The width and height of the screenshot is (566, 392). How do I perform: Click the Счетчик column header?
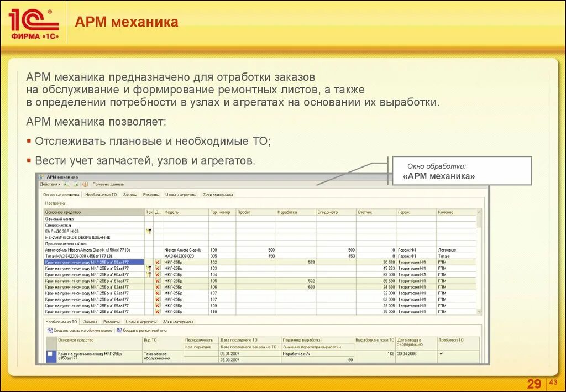376,212
